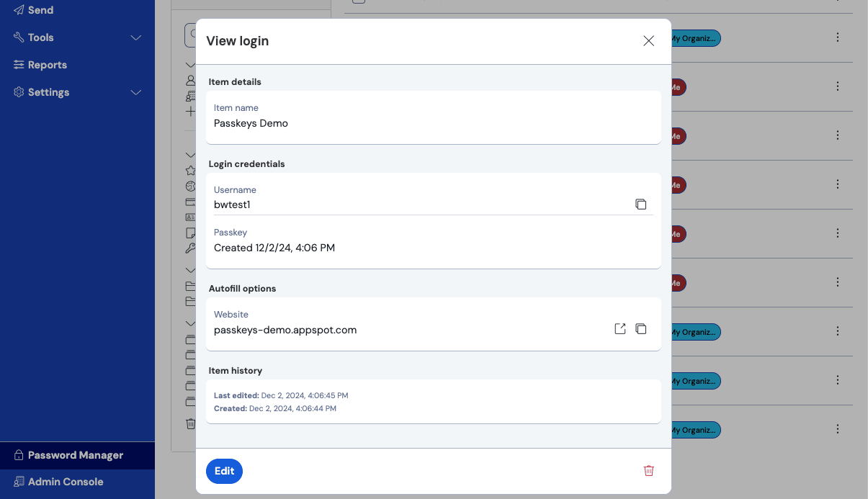This screenshot has width=868, height=499.
Task: Expand the Tools chevron
Action: coord(135,37)
